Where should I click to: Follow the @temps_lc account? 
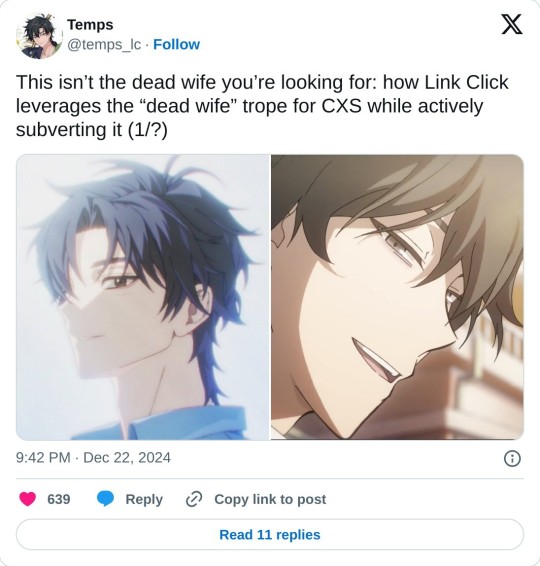coord(176,44)
